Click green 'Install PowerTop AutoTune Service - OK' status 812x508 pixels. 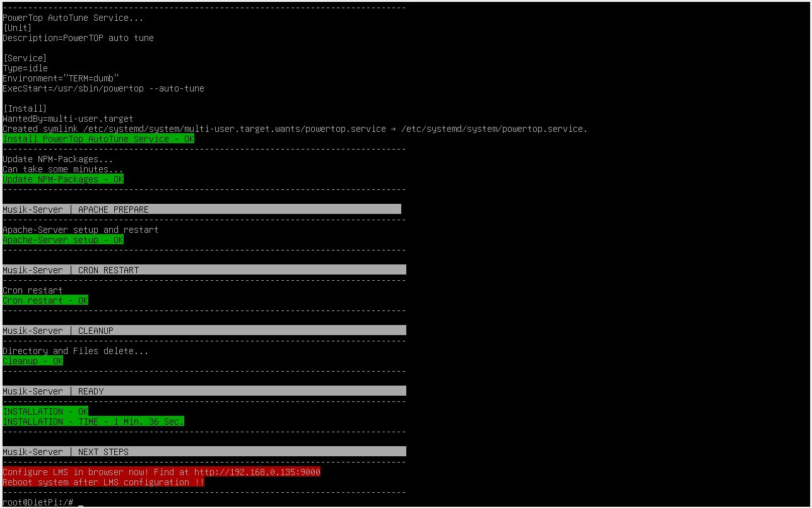point(98,139)
